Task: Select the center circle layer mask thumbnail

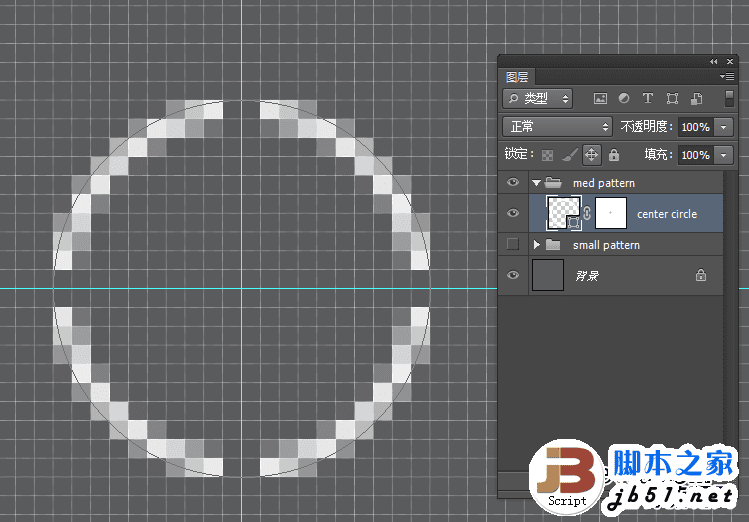Action: 610,213
